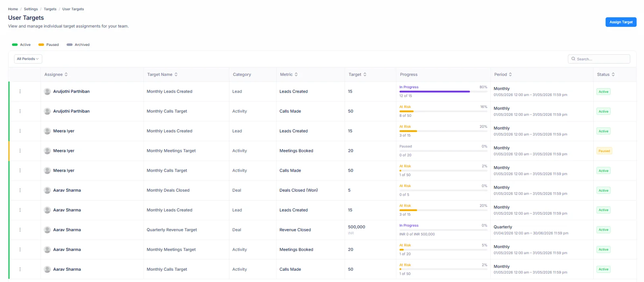Viewport: 644px width, 282px height.
Task: Click "Revenue Closed" metric cell
Action: [x=295, y=230]
